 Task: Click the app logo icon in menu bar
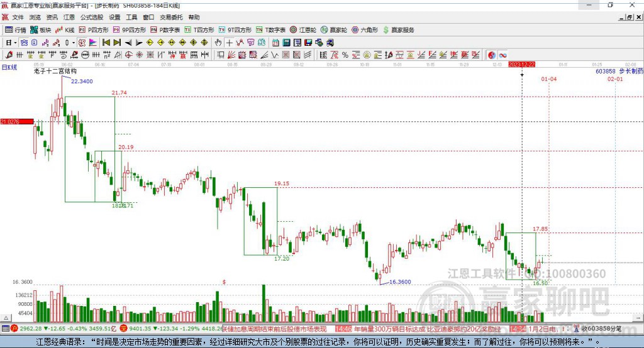5,17
